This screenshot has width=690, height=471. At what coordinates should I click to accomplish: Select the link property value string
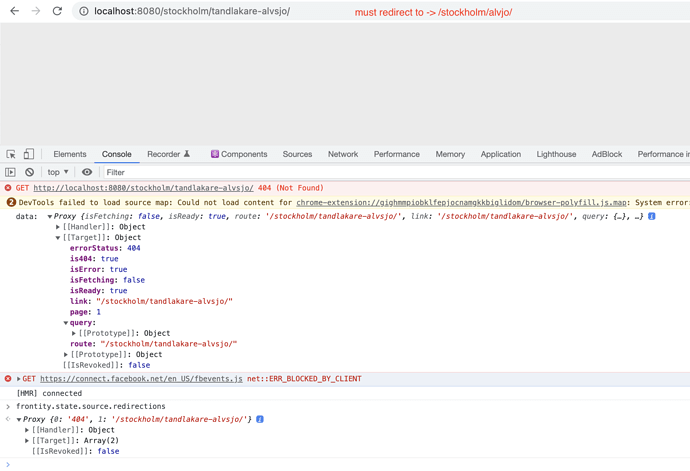pos(165,302)
